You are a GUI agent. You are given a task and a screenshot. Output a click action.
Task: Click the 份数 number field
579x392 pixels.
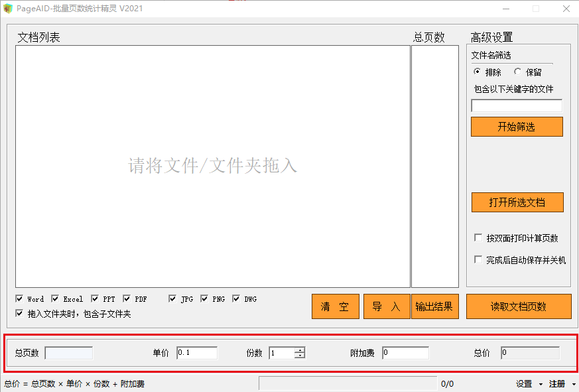point(282,353)
